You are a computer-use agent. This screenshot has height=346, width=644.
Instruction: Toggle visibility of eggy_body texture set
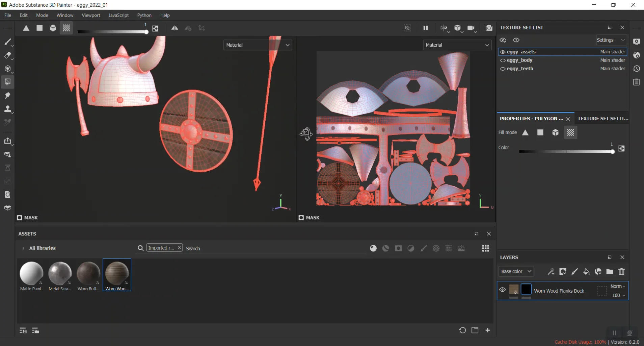point(503,60)
